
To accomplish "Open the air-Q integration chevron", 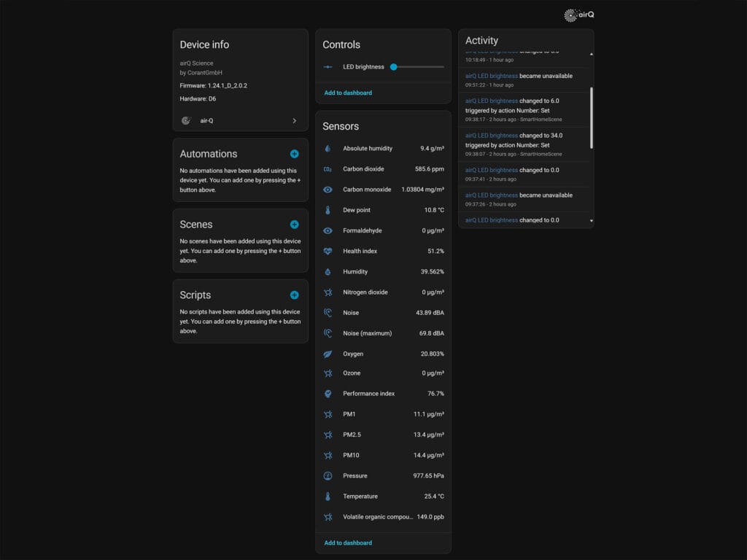I will pos(294,120).
